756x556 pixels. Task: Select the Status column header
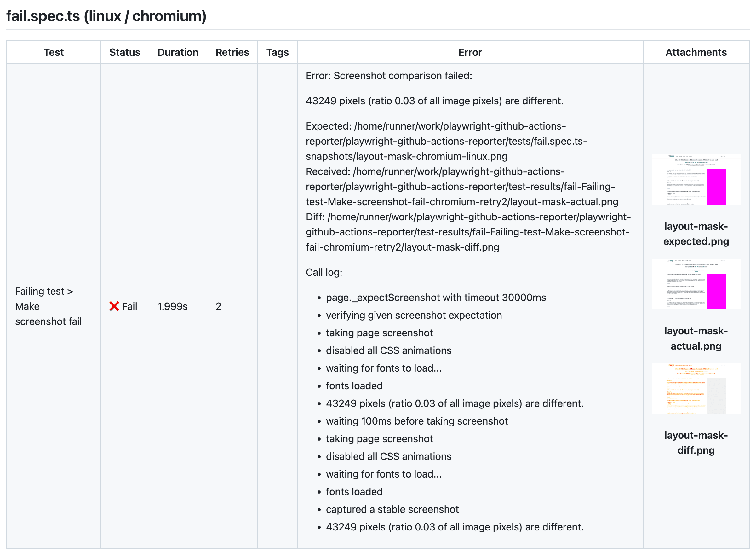tap(125, 52)
